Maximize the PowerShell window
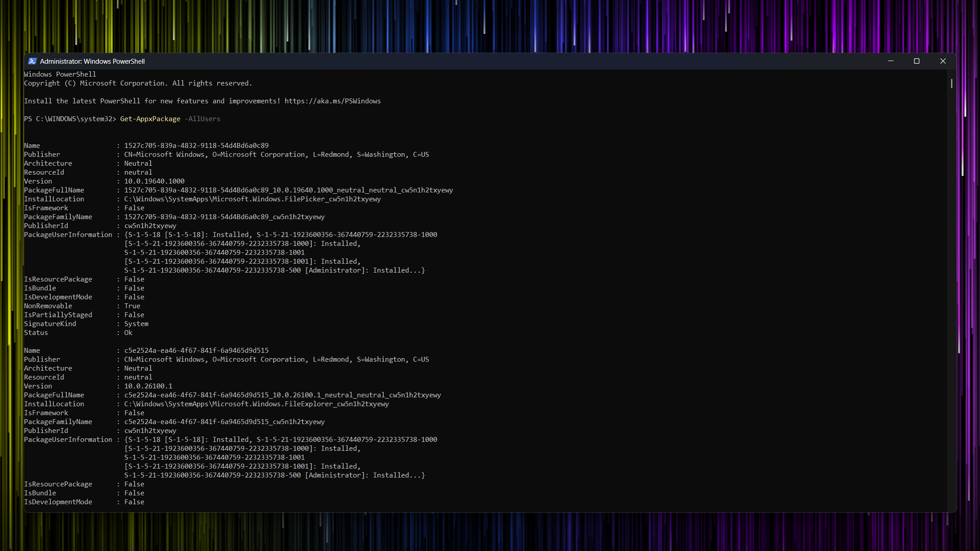The image size is (980, 551). click(917, 61)
